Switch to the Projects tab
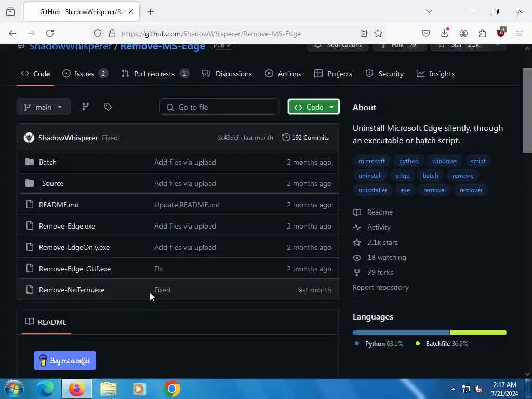This screenshot has height=399, width=532. coord(333,74)
